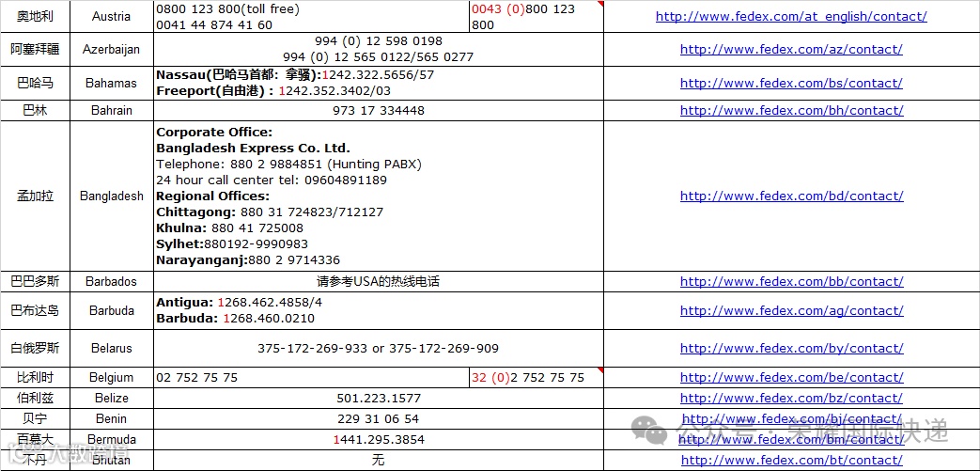Select the Belgium cell
980x471 pixels.
coord(111,378)
